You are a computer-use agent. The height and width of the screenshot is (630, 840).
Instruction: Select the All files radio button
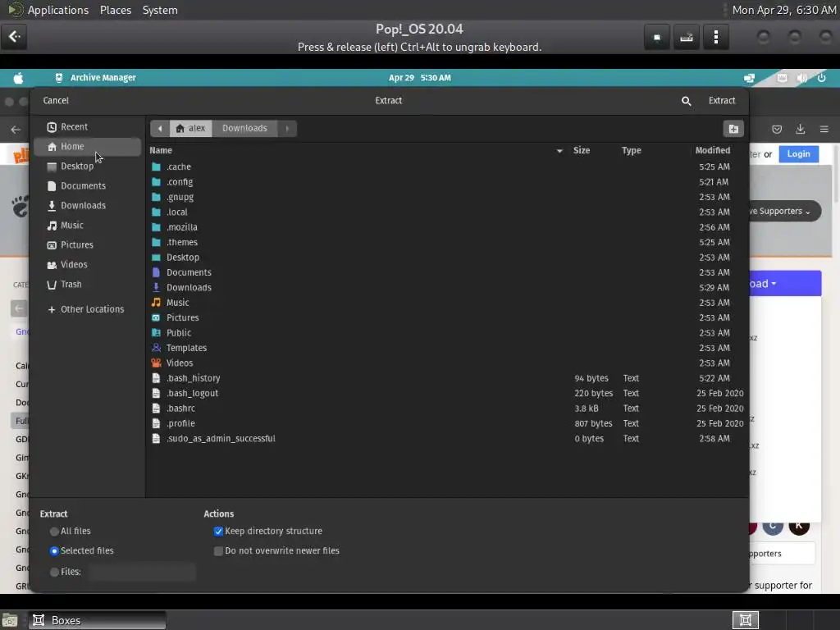(54, 532)
